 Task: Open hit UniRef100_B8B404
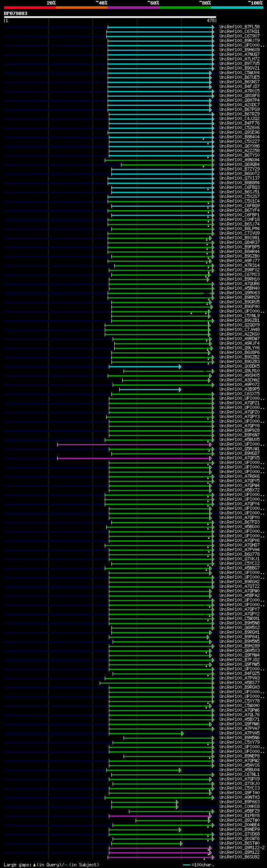click(239, 137)
